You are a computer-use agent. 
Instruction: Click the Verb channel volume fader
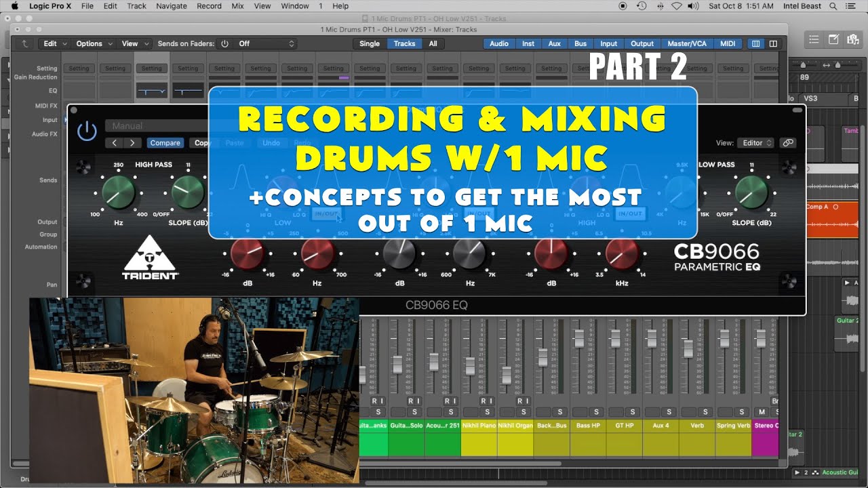pos(688,348)
